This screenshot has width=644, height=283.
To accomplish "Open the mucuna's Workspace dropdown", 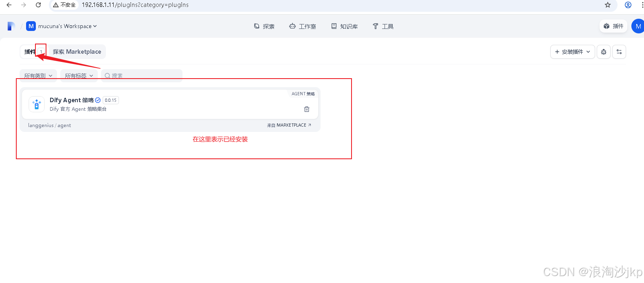I will tap(68, 26).
